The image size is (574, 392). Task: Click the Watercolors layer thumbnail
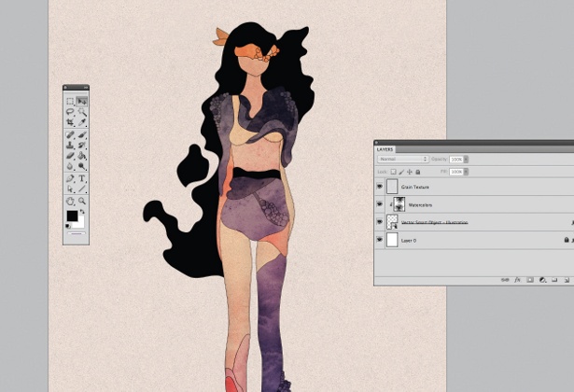[399, 204]
